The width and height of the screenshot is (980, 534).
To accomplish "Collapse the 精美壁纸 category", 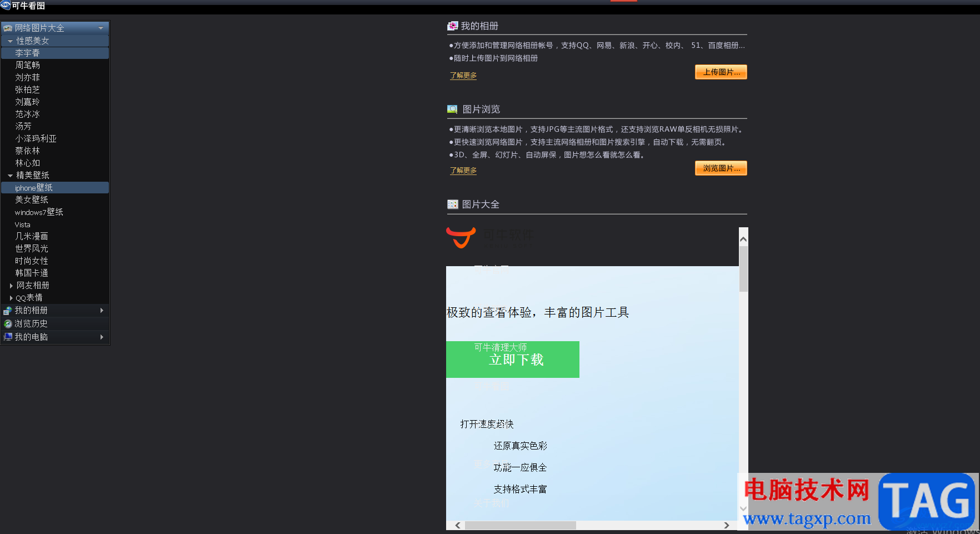I will [10, 176].
